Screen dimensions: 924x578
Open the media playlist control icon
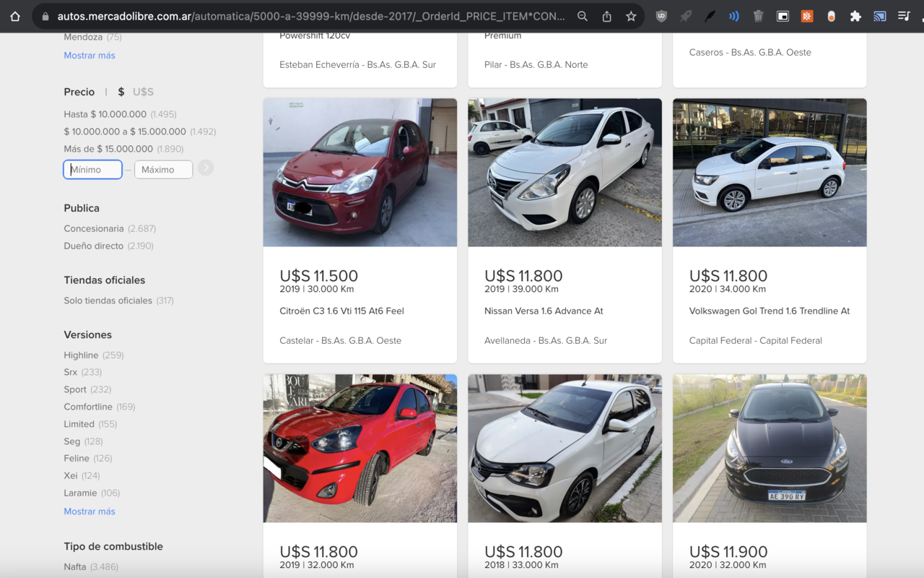click(x=904, y=16)
